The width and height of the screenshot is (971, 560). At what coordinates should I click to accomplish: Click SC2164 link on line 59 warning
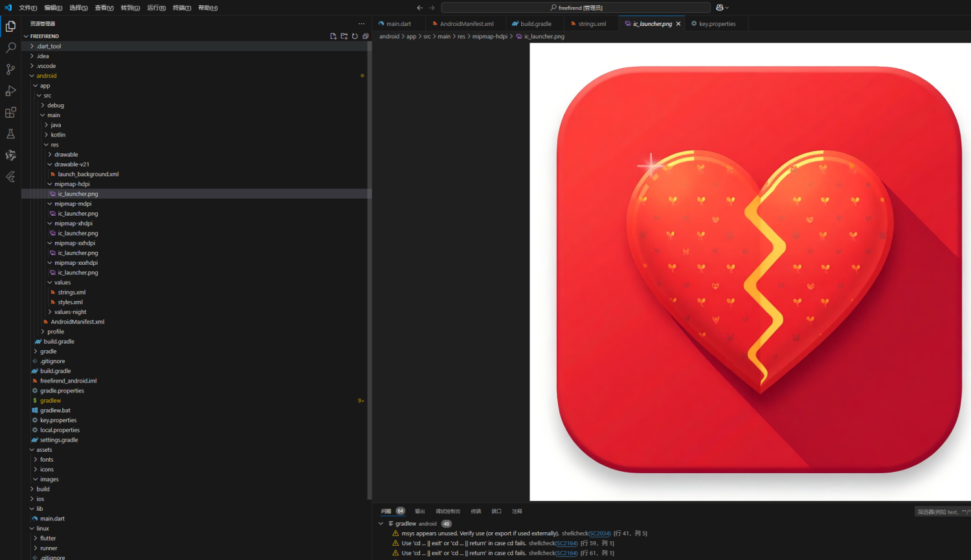click(566, 543)
